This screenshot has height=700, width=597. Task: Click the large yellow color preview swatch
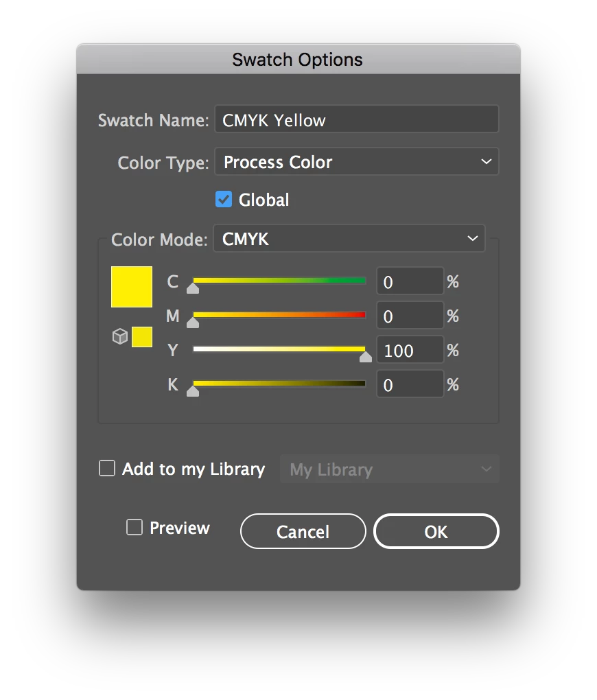tap(132, 287)
